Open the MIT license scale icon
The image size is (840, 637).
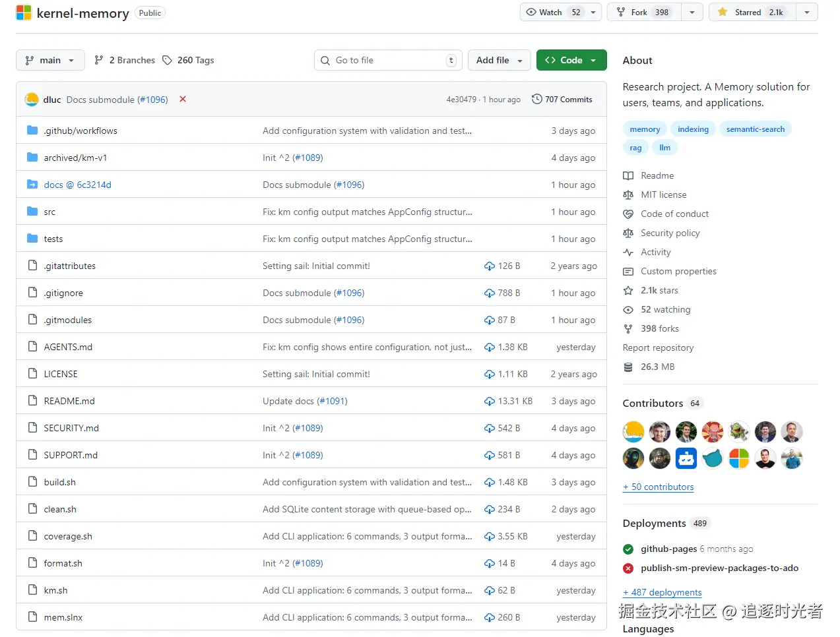(x=628, y=195)
